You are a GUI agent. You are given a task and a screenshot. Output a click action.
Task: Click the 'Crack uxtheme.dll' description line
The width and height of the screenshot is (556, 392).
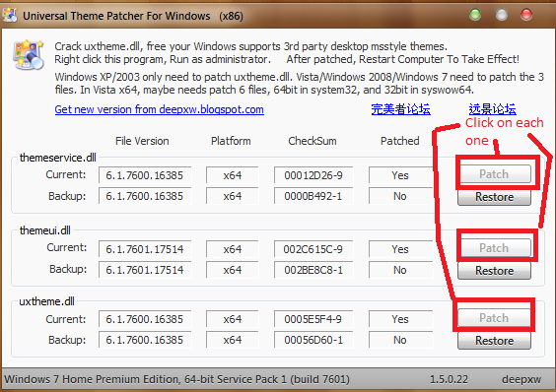(250, 46)
